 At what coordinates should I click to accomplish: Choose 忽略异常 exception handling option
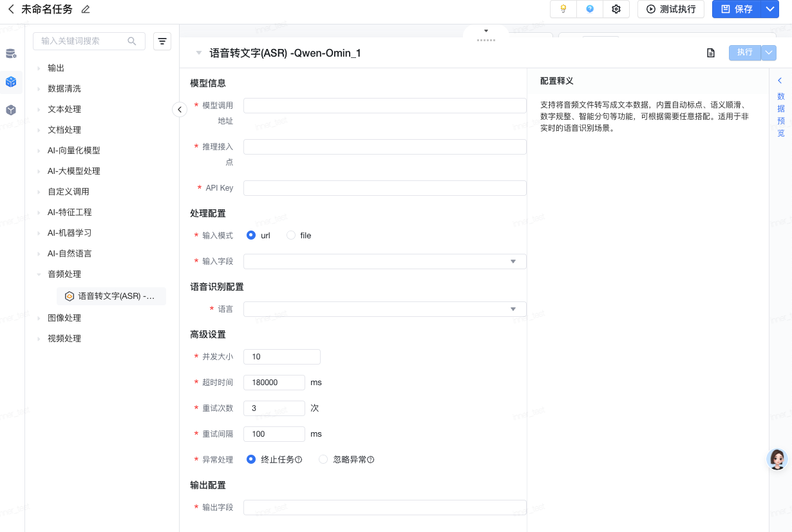click(323, 460)
